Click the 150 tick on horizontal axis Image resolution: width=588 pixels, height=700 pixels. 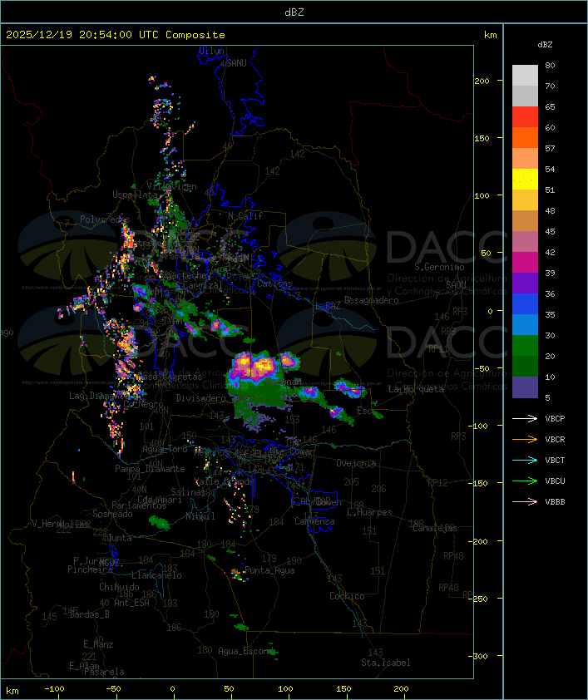(343, 689)
